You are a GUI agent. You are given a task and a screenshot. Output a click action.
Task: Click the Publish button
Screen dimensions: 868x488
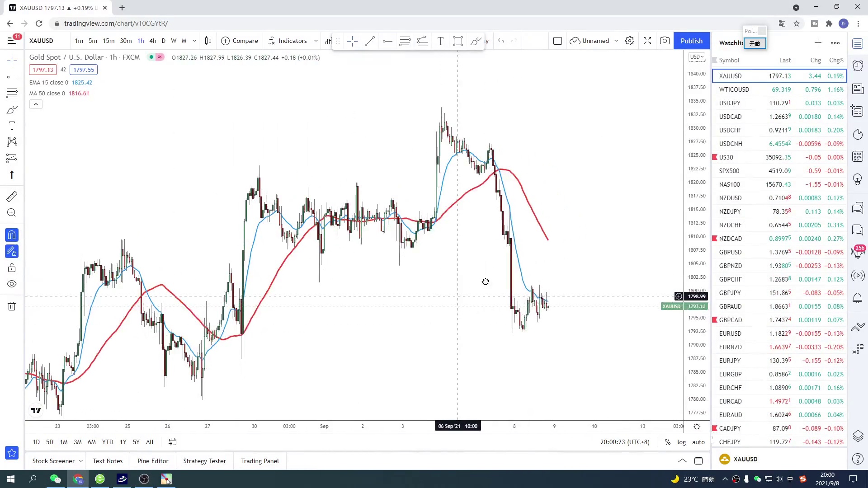click(x=691, y=41)
